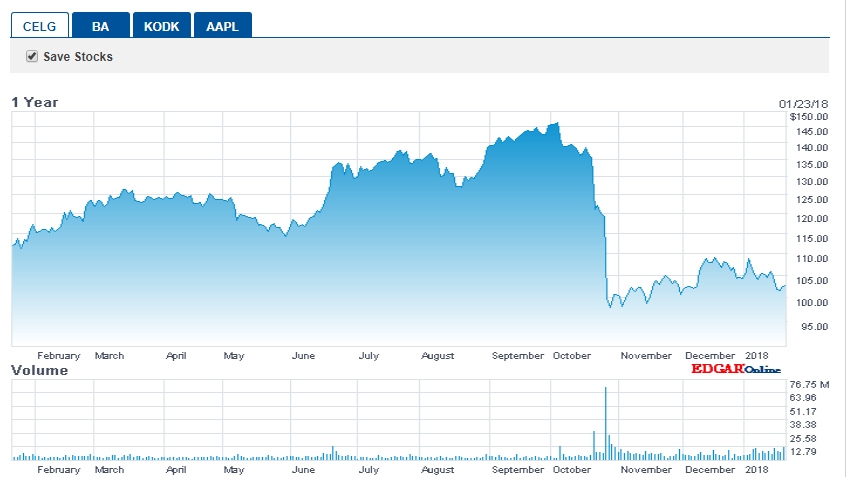
Task: Click August on the price chart axis
Action: tap(437, 356)
